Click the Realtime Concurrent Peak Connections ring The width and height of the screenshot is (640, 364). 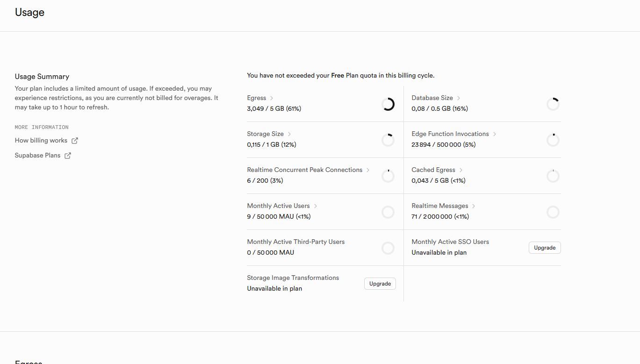[x=388, y=176]
